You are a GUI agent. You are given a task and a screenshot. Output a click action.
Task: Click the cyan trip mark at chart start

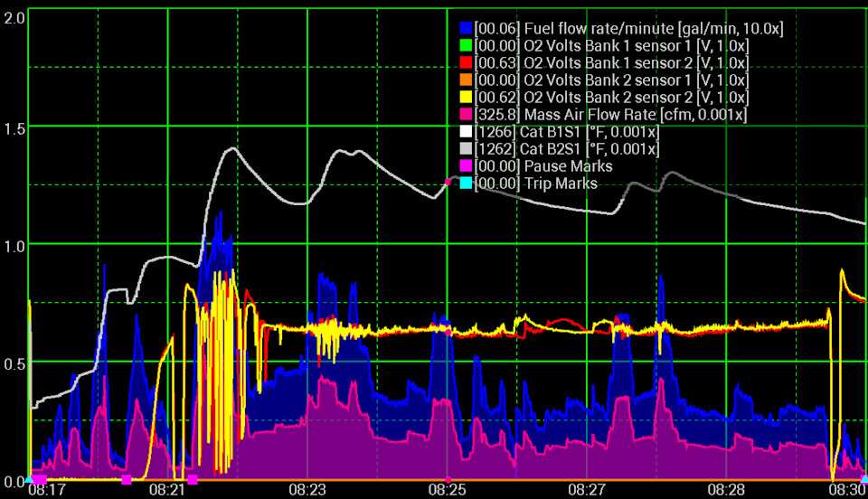pyautogui.click(x=29, y=478)
